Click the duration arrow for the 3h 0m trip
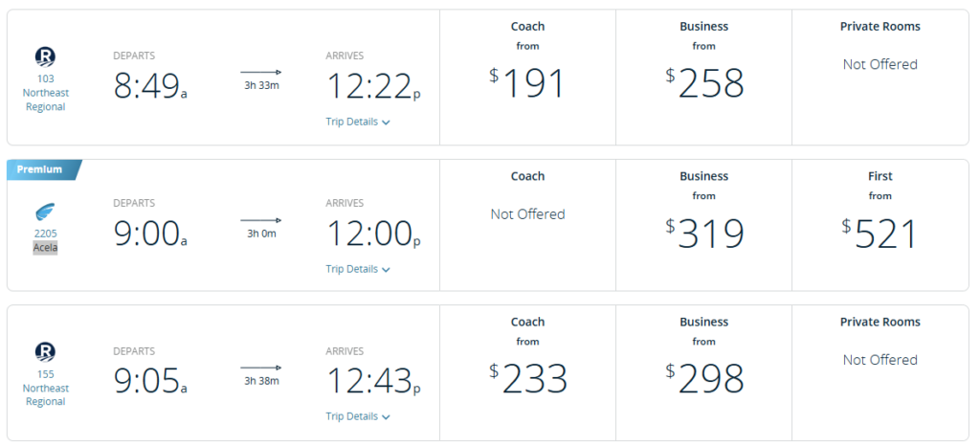 [260, 219]
